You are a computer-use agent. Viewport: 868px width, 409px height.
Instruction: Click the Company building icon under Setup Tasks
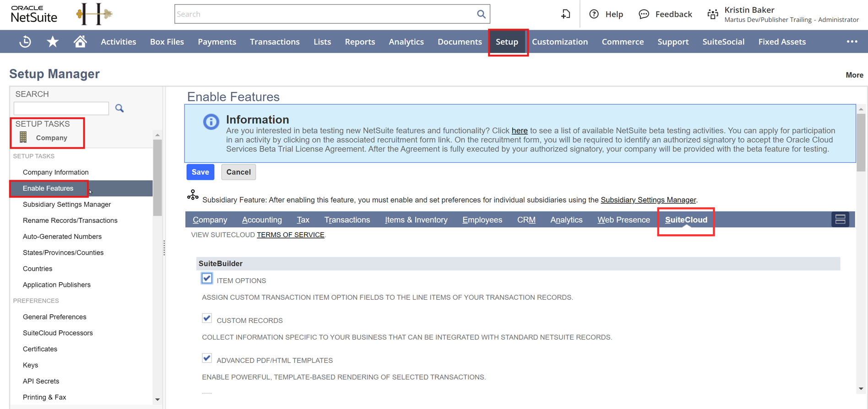pyautogui.click(x=23, y=137)
